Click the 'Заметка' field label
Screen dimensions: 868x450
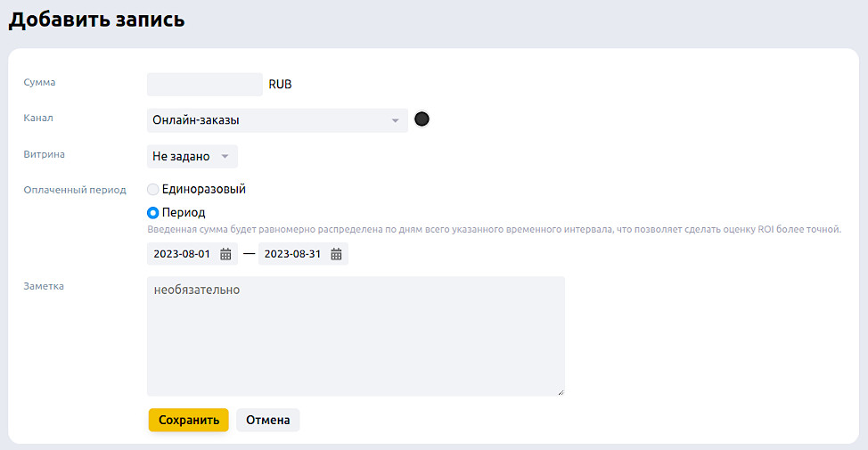click(44, 286)
